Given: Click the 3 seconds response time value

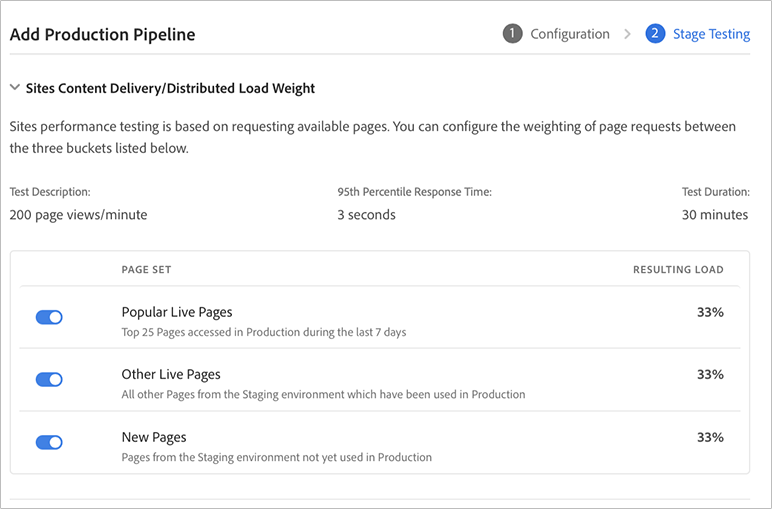Looking at the screenshot, I should [366, 215].
